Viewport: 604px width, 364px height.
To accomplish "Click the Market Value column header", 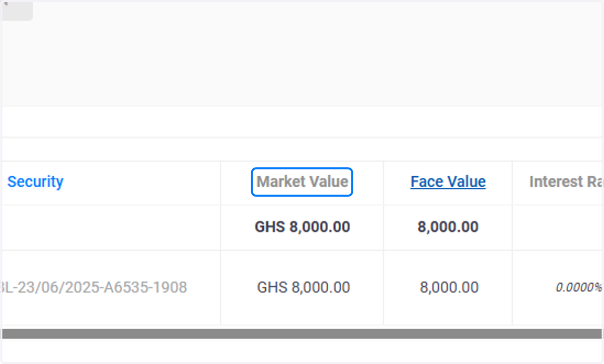I will [302, 182].
